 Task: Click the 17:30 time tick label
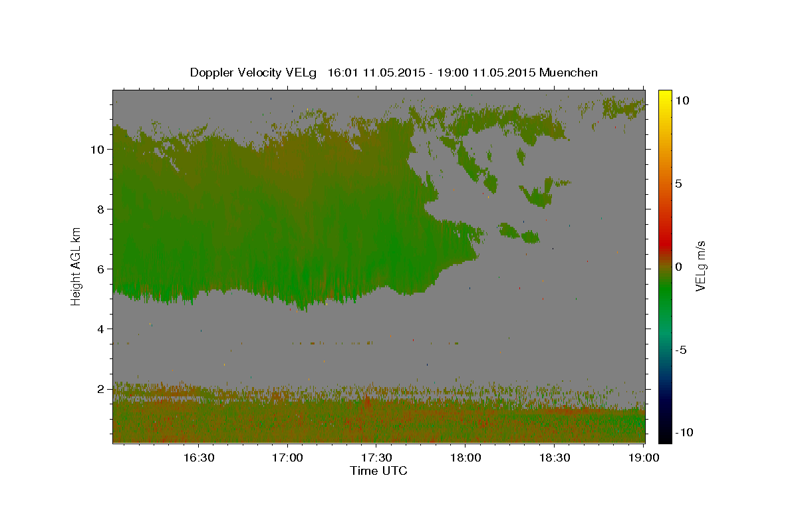click(376, 458)
